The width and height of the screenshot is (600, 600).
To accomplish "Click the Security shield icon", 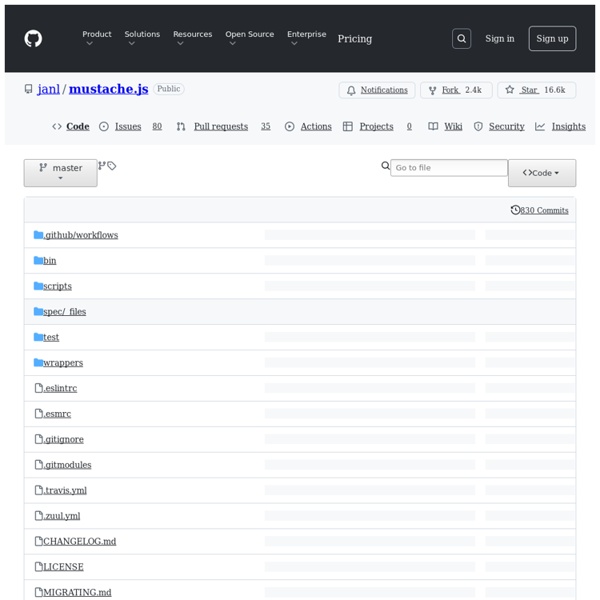I will point(478,127).
